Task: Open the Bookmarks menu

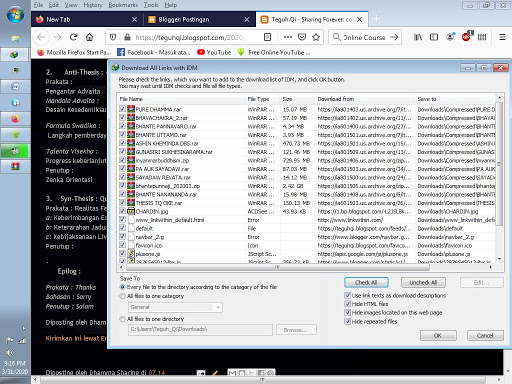Action: click(123, 5)
